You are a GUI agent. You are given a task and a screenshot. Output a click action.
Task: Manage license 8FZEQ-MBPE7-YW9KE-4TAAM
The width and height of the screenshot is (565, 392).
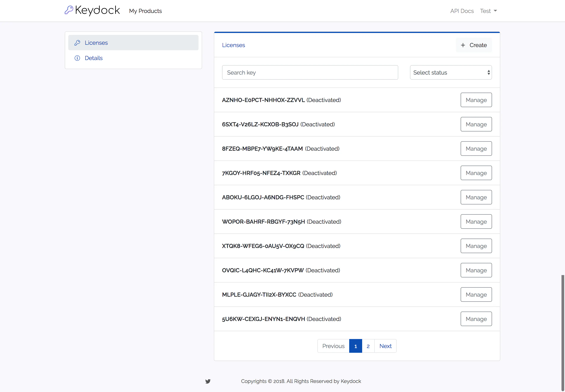coord(476,149)
